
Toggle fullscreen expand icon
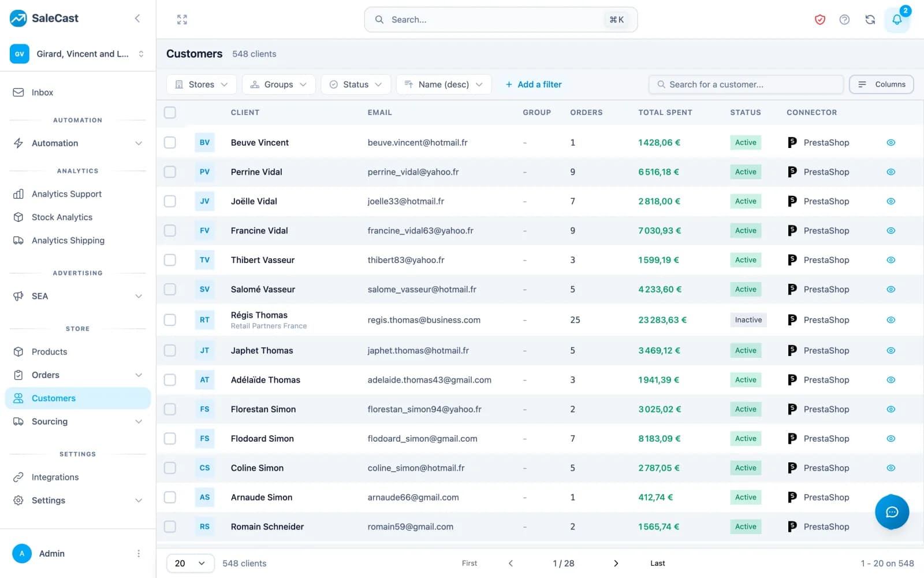pos(182,20)
